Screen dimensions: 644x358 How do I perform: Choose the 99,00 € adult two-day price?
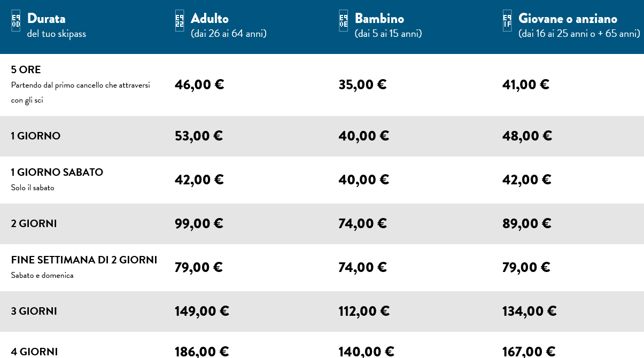[199, 223]
